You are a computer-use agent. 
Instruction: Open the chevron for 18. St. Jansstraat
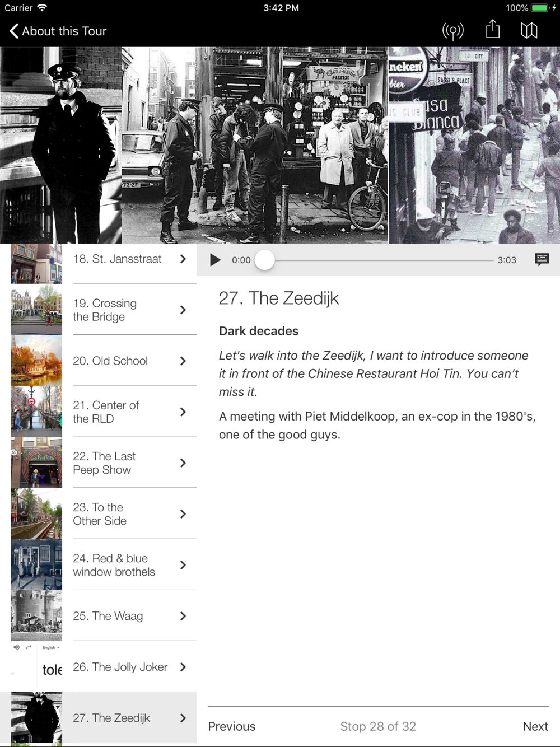point(183,259)
